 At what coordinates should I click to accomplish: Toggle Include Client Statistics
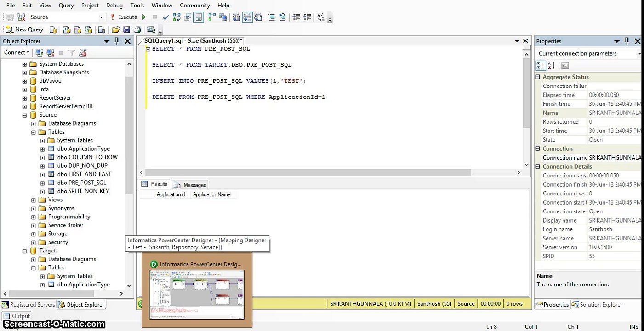click(x=223, y=17)
